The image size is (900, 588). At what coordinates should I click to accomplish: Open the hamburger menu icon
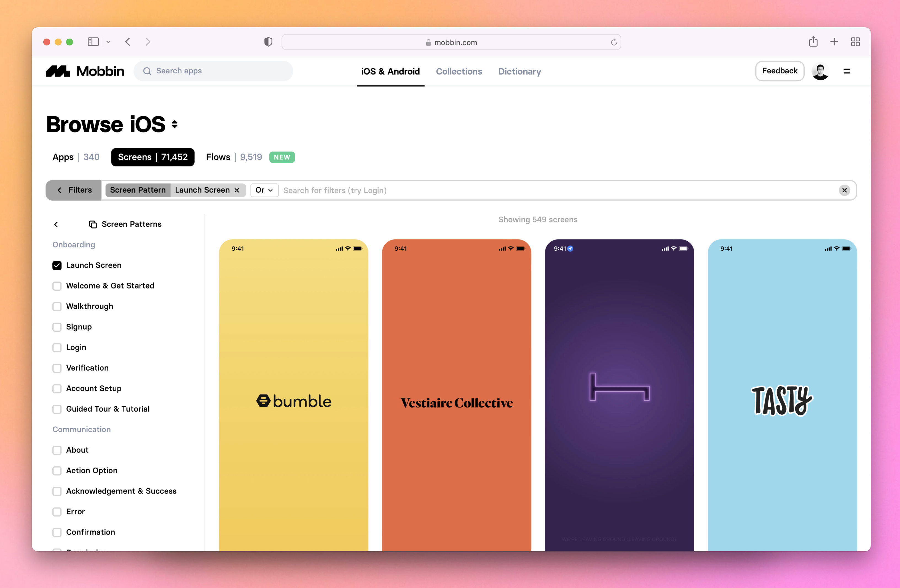847,71
